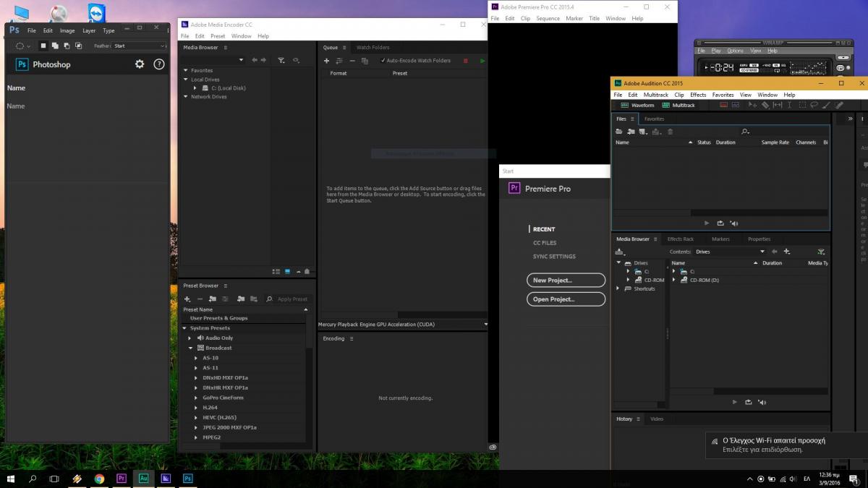Viewport: 868px width, 488px height.
Task: Collapse the Favorites tree in Media Encoder
Action: [x=187, y=71]
